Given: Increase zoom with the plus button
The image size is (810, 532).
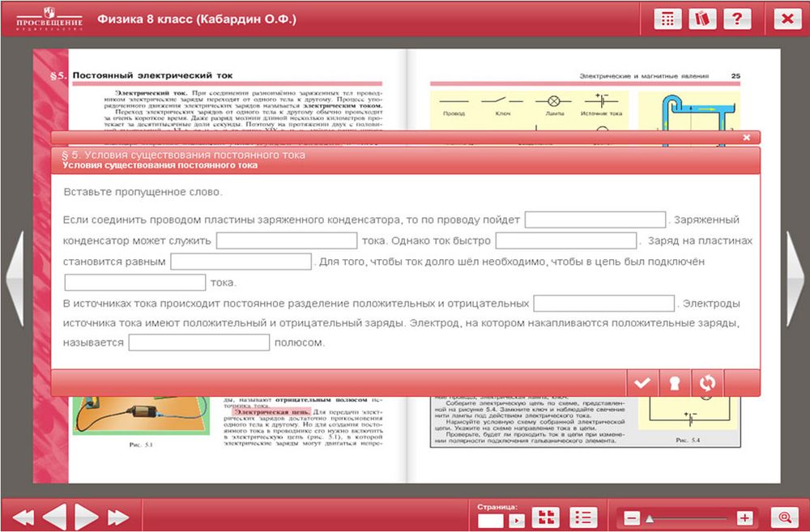Looking at the screenshot, I should tap(744, 518).
